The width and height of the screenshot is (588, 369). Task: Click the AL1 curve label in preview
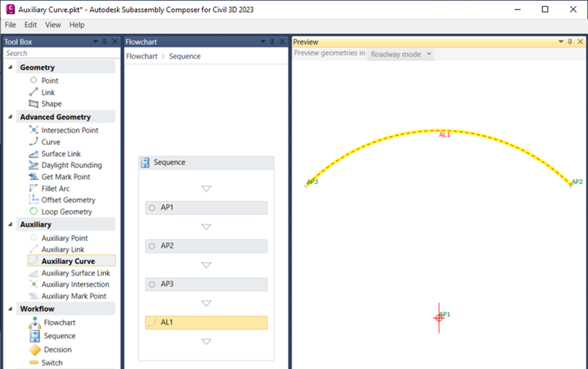(x=444, y=135)
